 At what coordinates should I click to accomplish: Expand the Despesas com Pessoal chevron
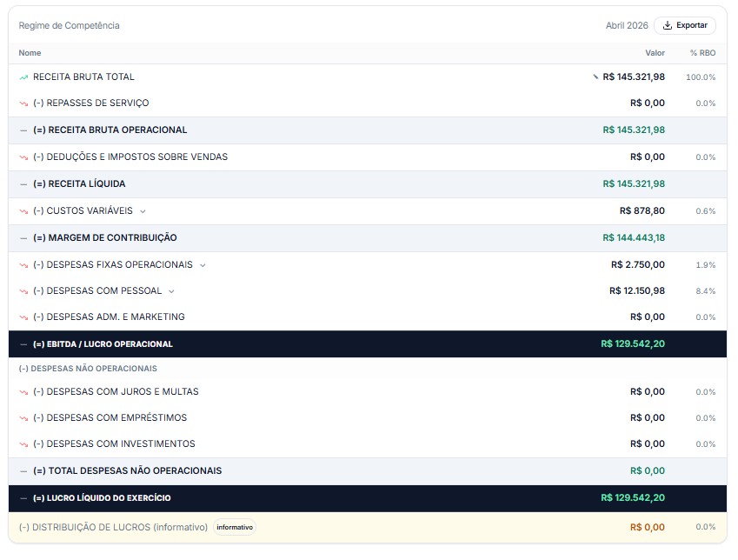click(171, 291)
